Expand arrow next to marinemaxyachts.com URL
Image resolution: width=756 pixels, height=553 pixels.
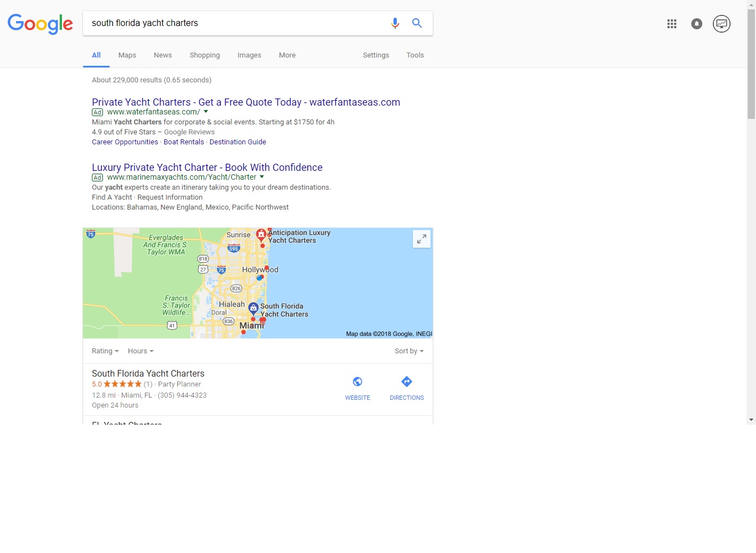[x=262, y=177]
